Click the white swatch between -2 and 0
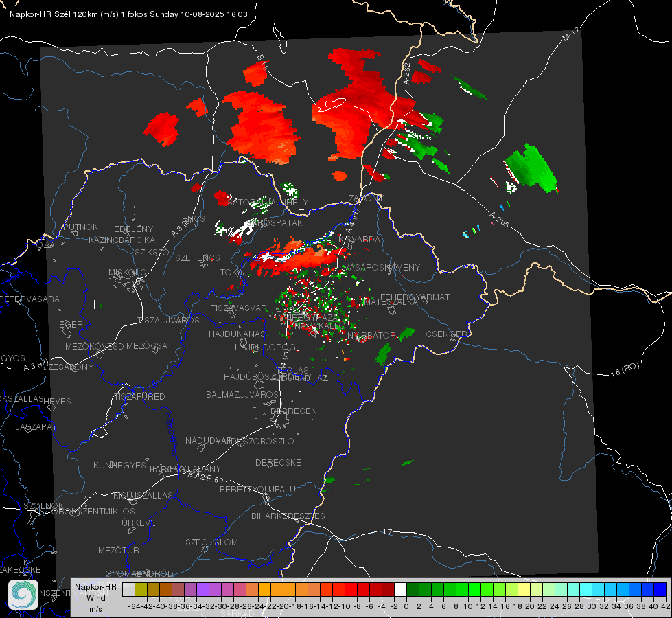672x618 pixels. coord(400,589)
